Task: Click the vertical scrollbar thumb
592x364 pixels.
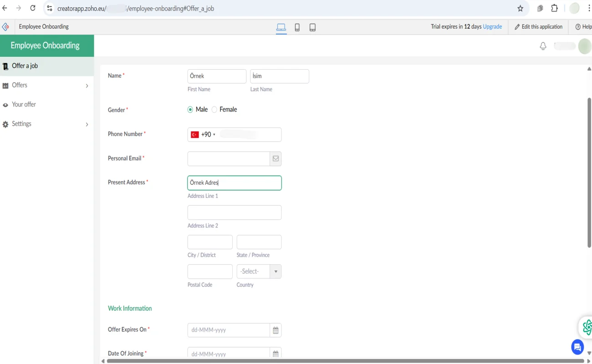Action: tap(589, 173)
